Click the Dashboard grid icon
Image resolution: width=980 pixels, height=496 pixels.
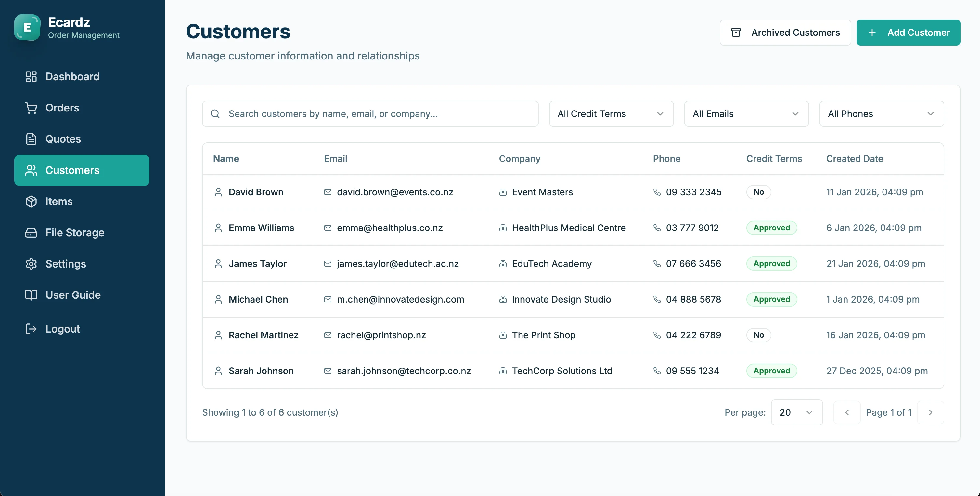(31, 76)
